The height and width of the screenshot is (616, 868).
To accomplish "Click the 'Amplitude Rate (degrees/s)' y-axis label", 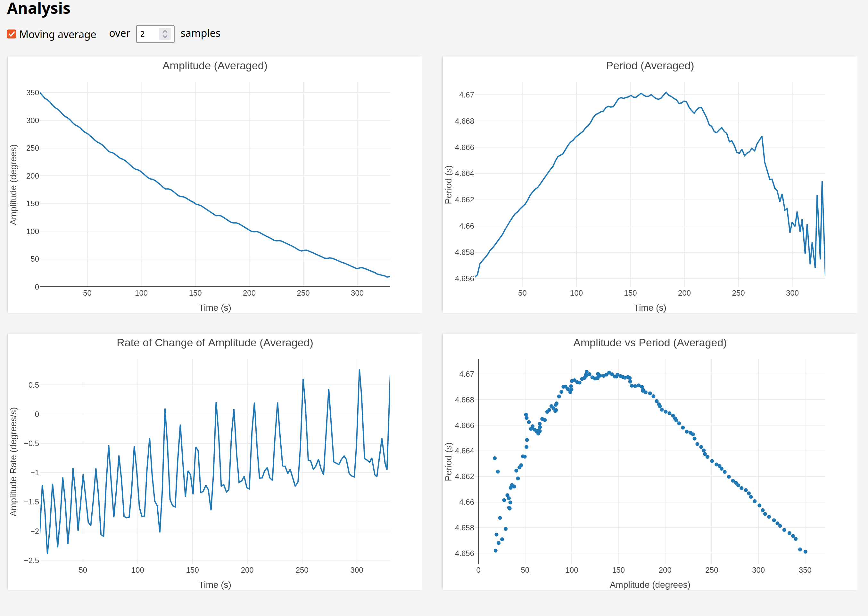I will [x=14, y=462].
